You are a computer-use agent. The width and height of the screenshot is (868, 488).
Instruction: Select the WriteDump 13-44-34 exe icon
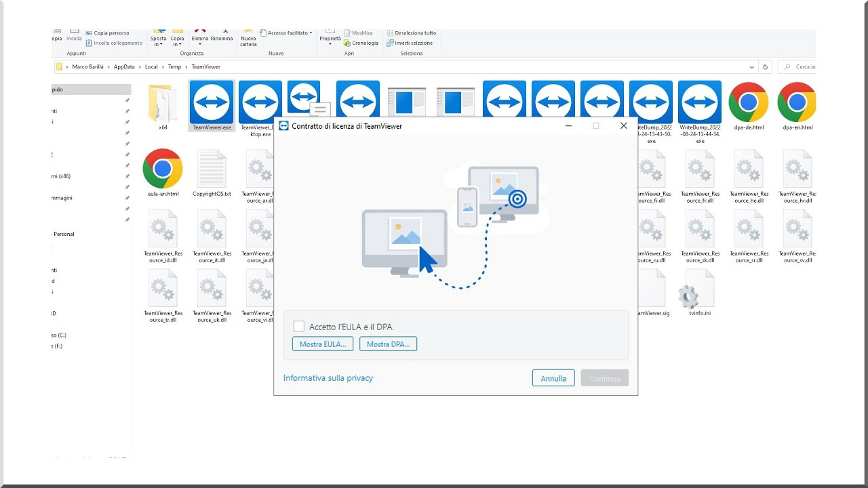[700, 112]
